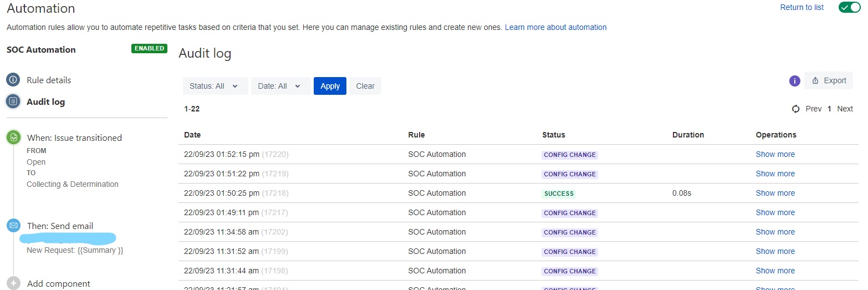Click the Operations column header
Image resolution: width=868 pixels, height=290 pixels.
pyautogui.click(x=776, y=135)
